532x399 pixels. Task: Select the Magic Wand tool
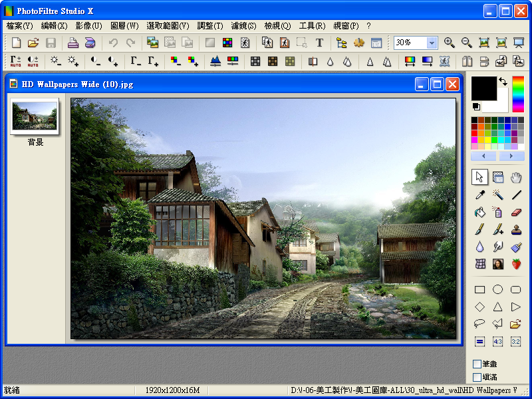pos(497,195)
